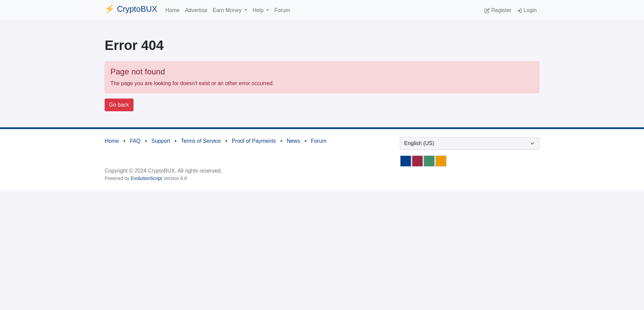Visit the FAQ page from footer
Image resolution: width=644 pixels, height=310 pixels.
click(135, 141)
